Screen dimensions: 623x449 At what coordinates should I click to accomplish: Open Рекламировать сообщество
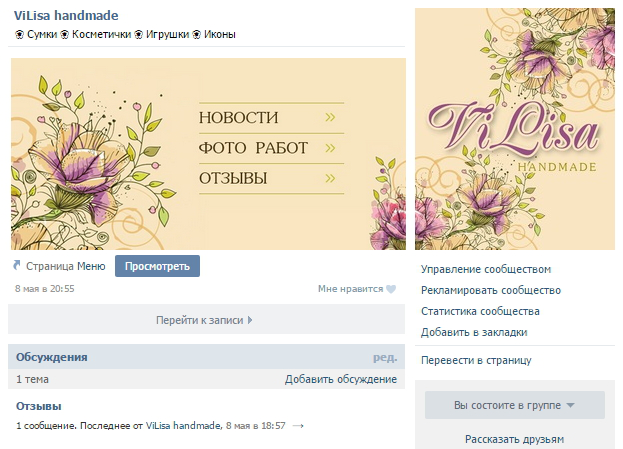[x=491, y=290]
